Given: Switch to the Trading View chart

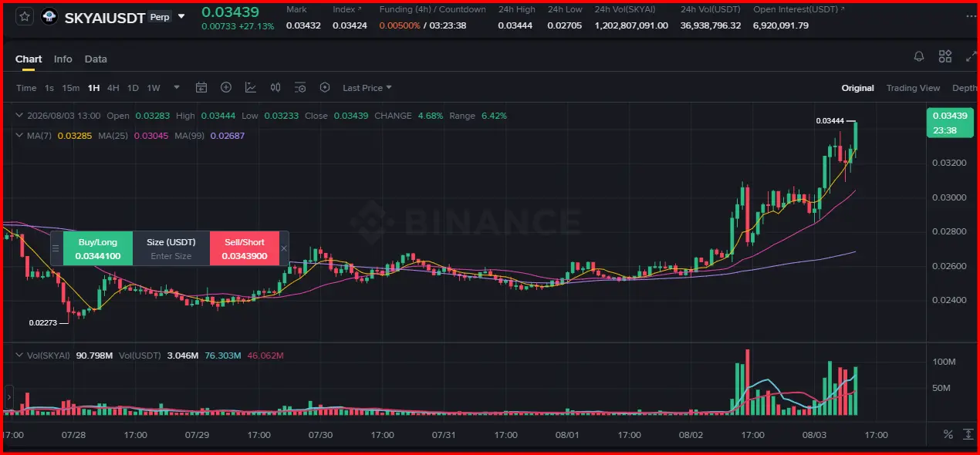Looking at the screenshot, I should (913, 88).
